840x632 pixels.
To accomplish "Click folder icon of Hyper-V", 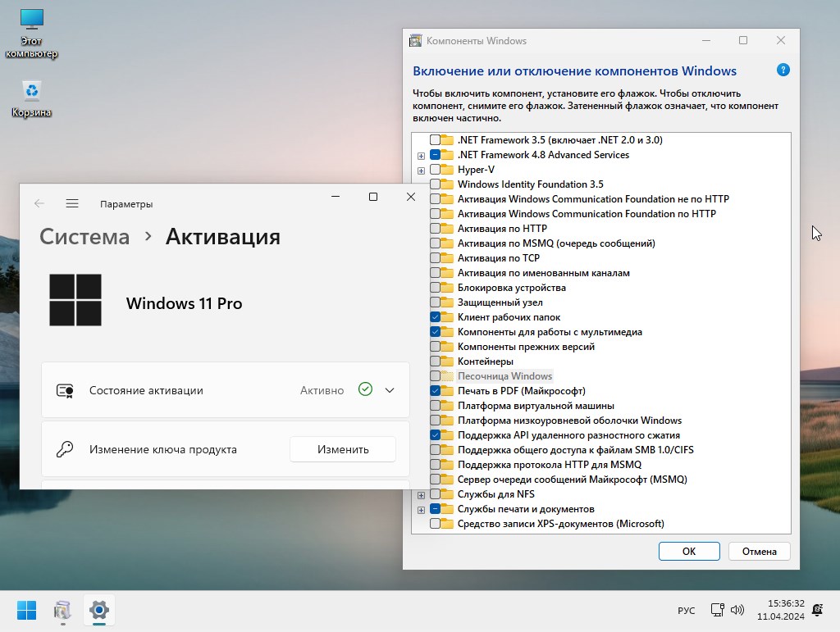I will pos(447,170).
